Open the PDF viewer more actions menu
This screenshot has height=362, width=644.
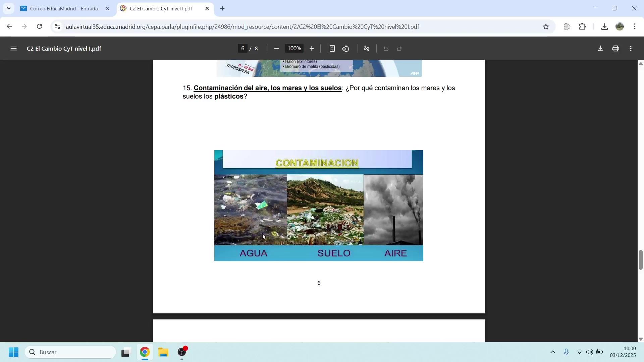[x=631, y=49]
